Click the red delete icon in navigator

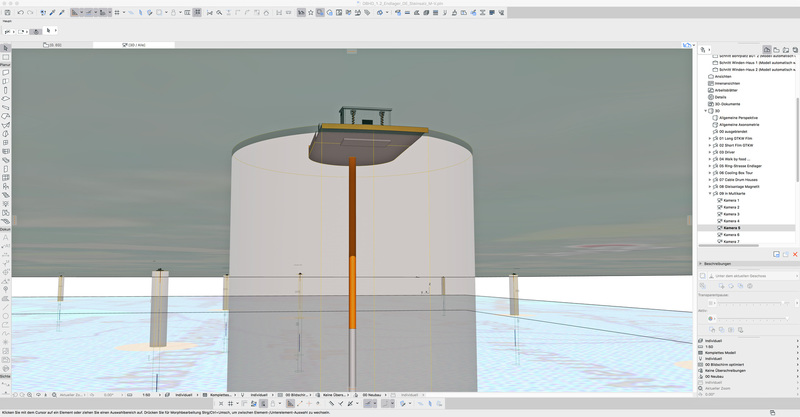pyautogui.click(x=795, y=255)
